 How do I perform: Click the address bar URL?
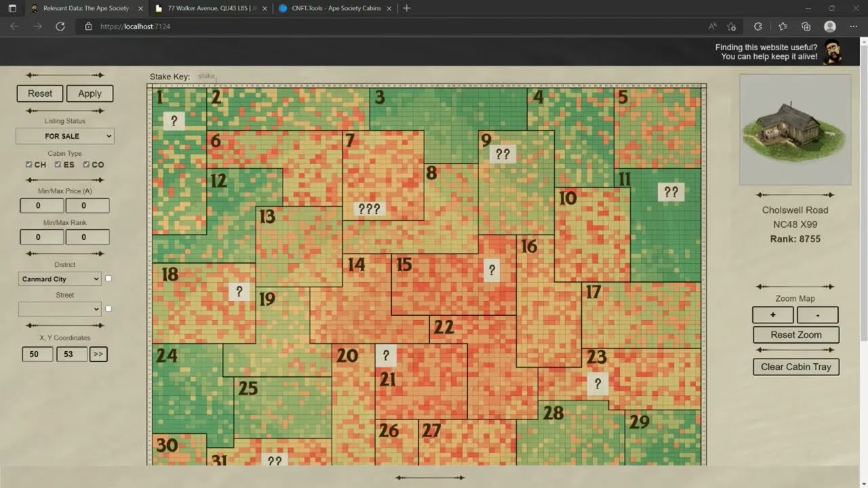coord(135,26)
